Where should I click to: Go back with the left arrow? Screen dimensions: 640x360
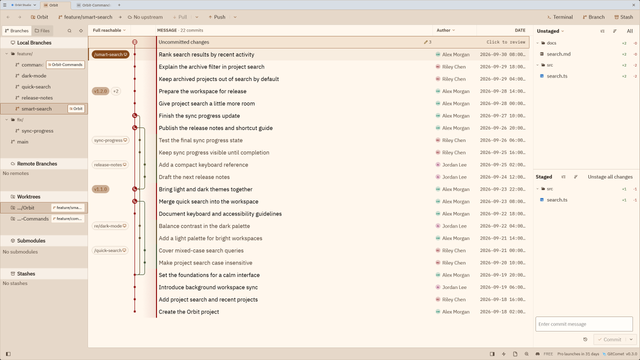(x=8, y=17)
